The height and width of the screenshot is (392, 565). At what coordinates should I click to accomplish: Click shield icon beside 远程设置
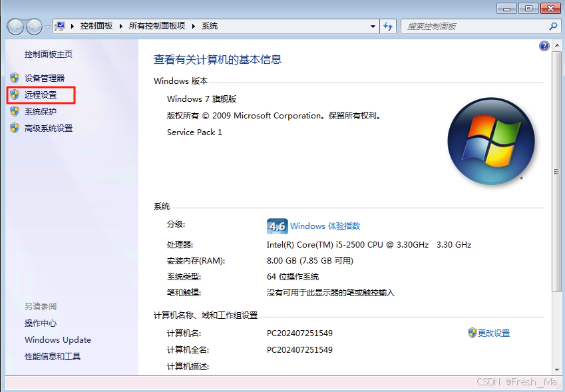15,95
